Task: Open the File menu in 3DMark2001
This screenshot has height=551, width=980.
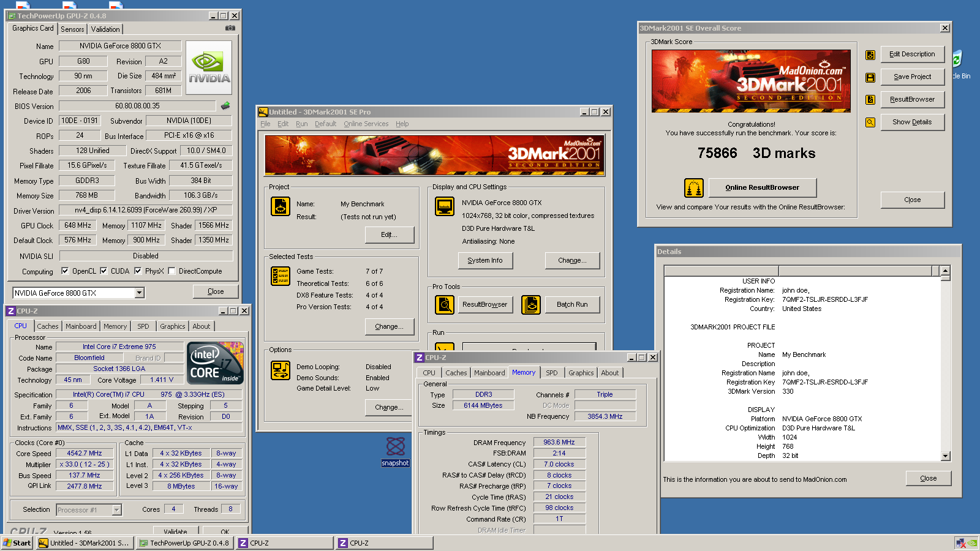Action: pos(265,124)
